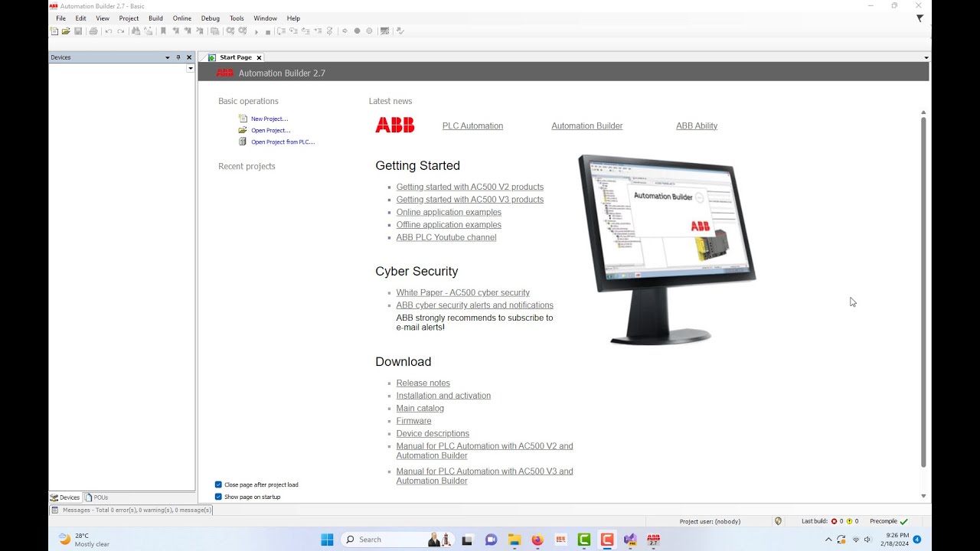This screenshot has height=551, width=980.
Task: Click the Last build yellow warning icon
Action: point(849,521)
